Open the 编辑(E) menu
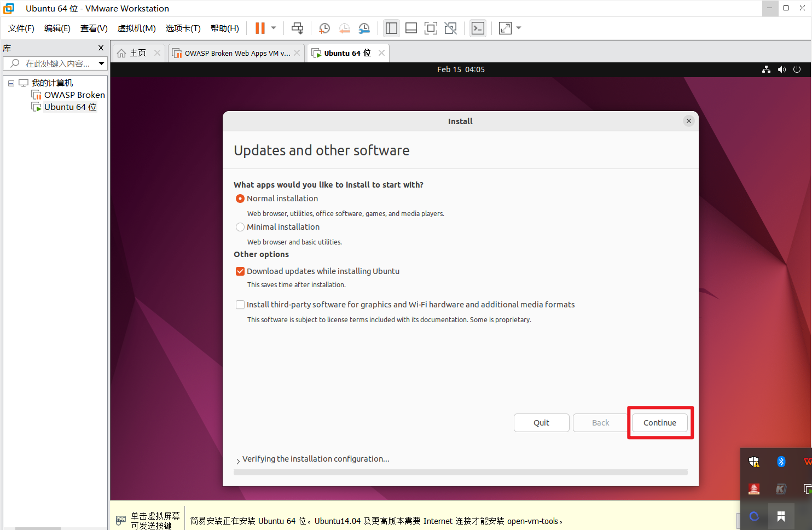 click(57, 28)
